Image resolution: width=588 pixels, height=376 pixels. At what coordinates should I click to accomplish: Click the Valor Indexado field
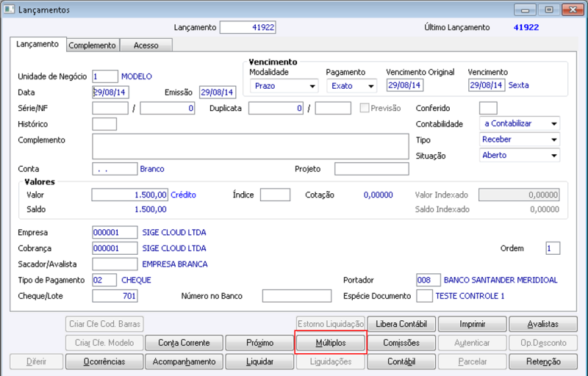pos(519,195)
